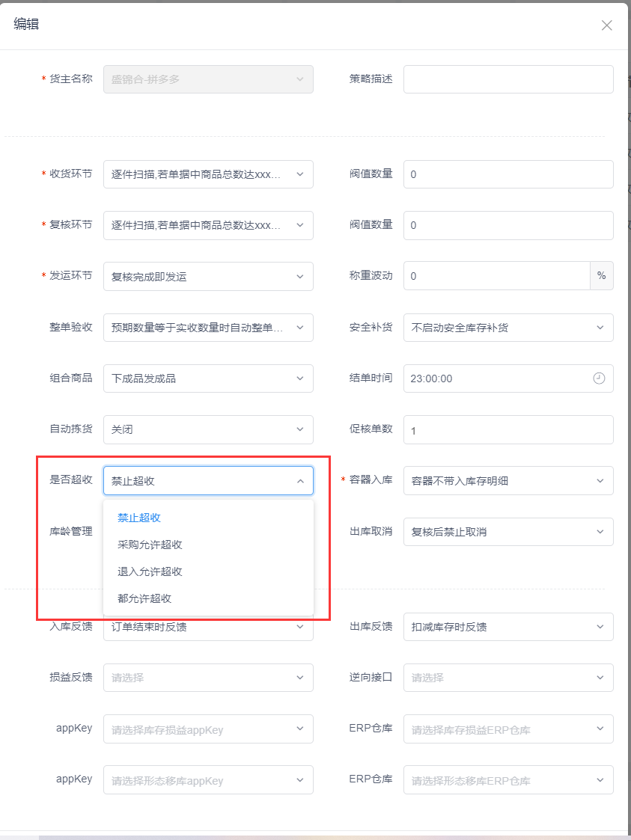Click the 是否超收 label
Screen dimensions: 631x840
click(71, 479)
